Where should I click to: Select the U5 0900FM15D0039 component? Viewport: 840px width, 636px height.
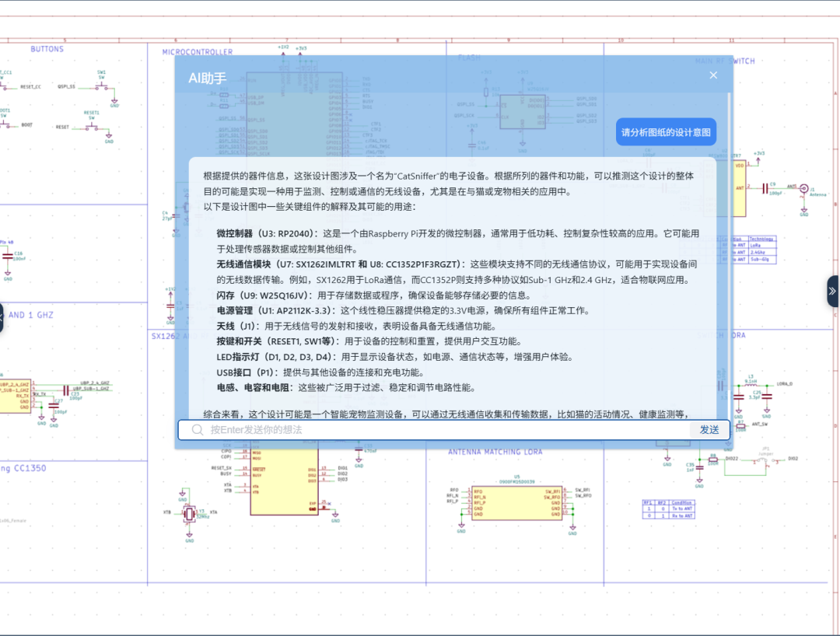point(517,502)
